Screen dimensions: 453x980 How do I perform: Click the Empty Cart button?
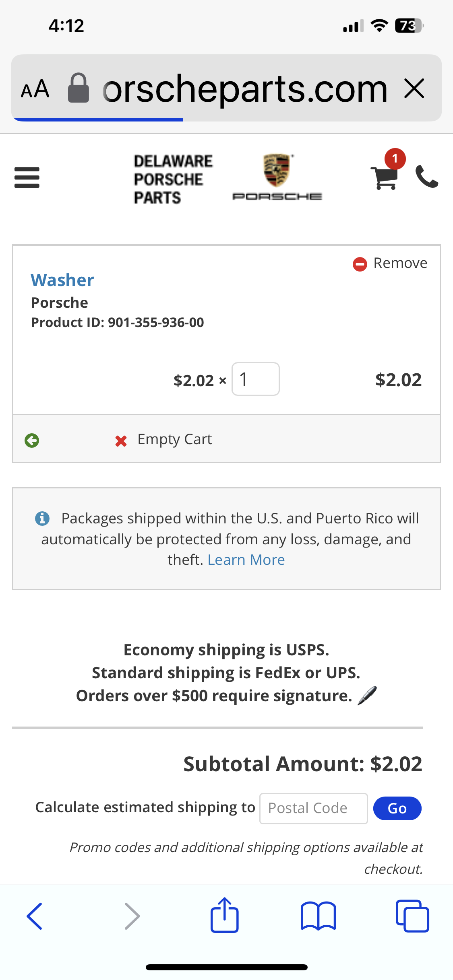[163, 440]
